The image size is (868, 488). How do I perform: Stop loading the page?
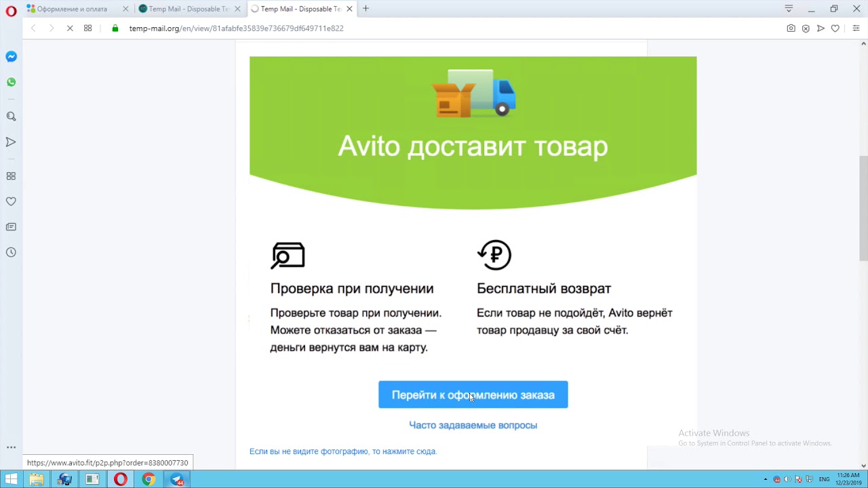click(70, 28)
